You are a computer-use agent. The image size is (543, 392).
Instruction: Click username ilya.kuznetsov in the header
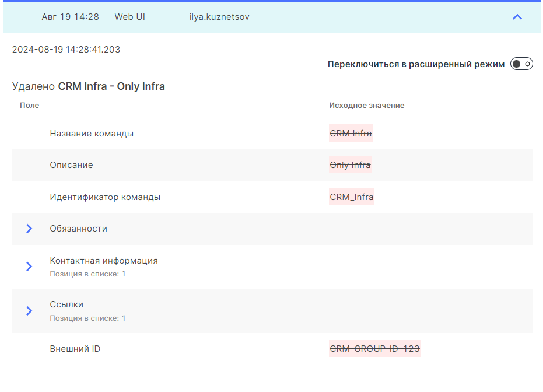[x=219, y=17]
